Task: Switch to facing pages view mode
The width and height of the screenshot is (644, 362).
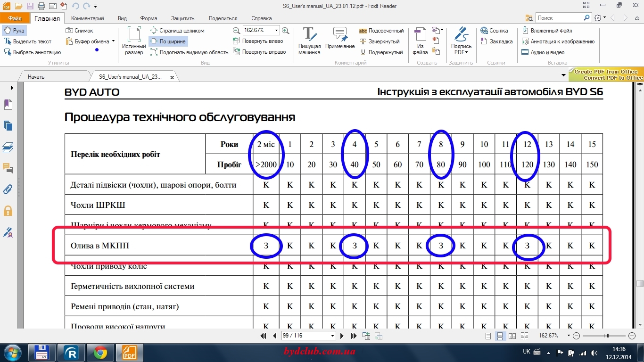Action: 512,336
